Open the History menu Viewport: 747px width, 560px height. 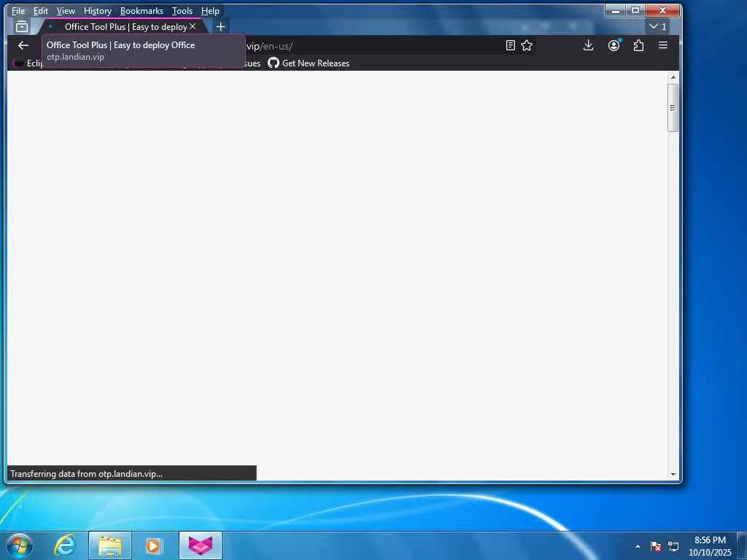pyautogui.click(x=98, y=11)
